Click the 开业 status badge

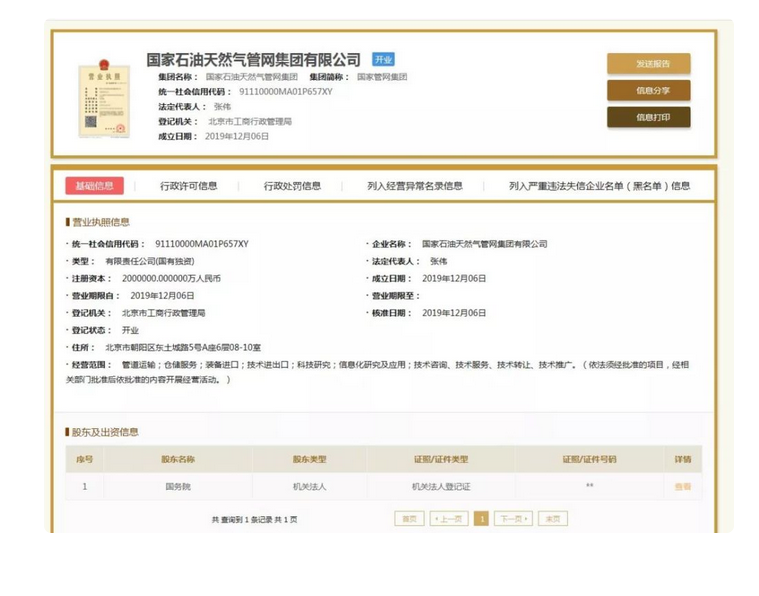(383, 60)
